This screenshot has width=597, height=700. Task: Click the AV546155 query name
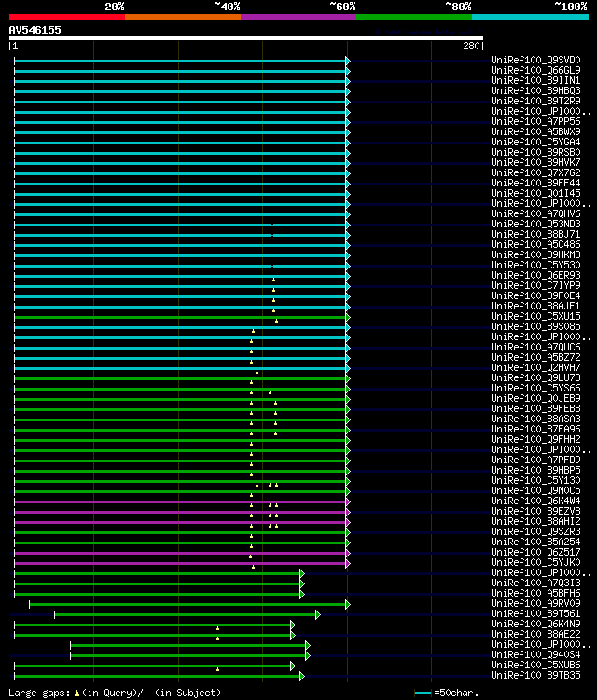click(35, 30)
